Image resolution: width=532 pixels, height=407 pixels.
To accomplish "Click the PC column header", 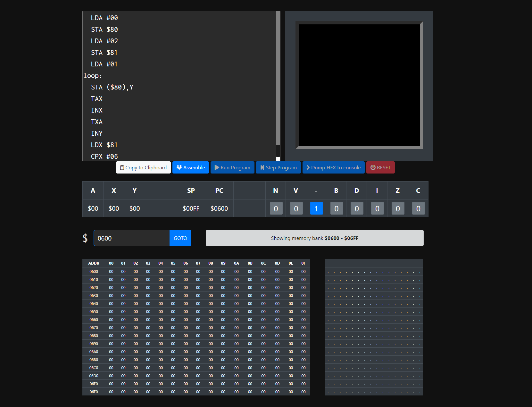I will coord(219,191).
